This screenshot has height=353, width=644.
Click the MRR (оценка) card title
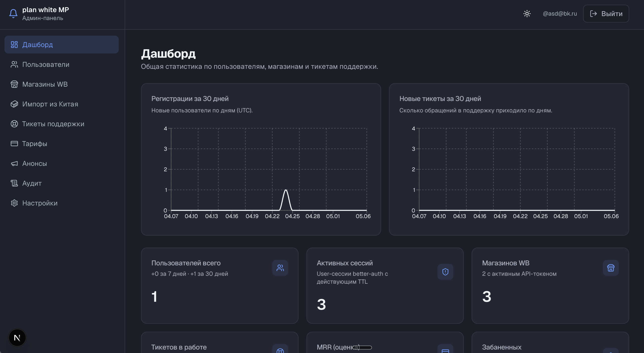pos(338,347)
